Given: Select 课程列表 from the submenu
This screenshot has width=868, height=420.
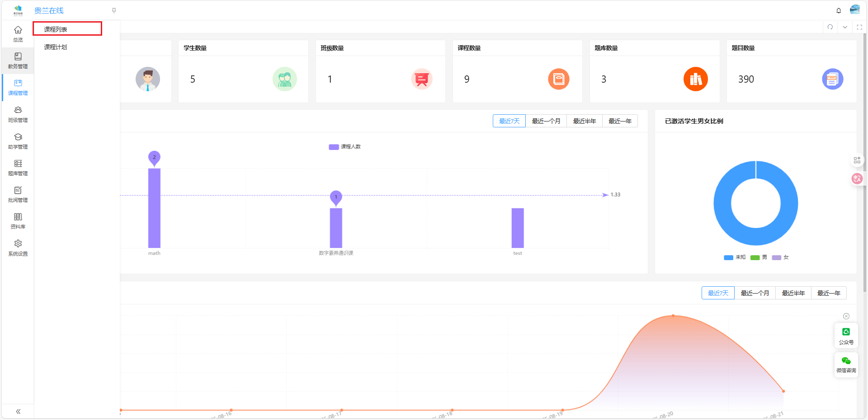Looking at the screenshot, I should point(56,29).
